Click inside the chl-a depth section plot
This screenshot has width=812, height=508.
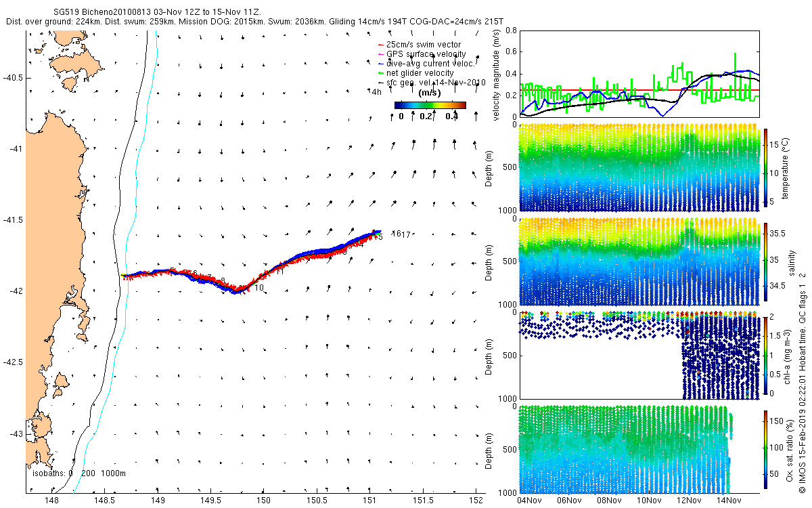[639, 355]
